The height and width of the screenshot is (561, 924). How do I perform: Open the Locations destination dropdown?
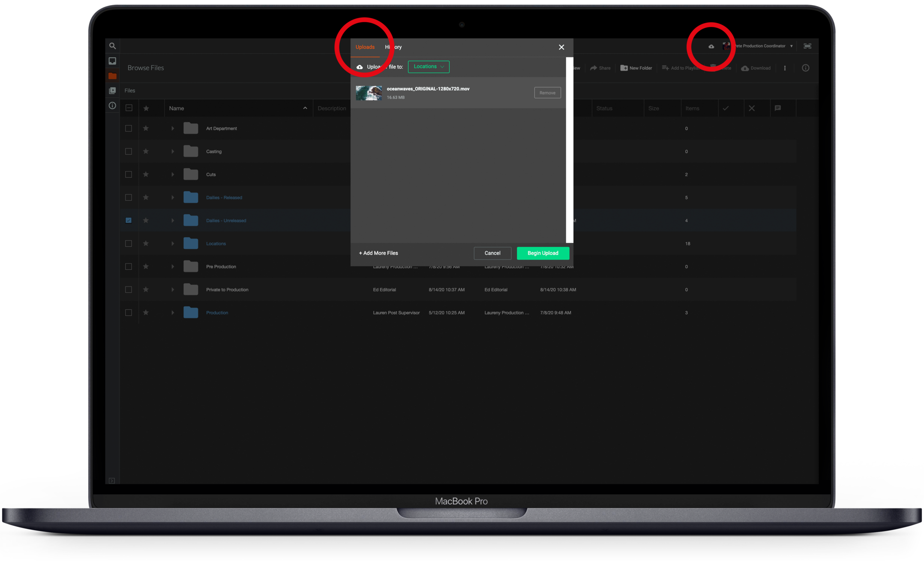pos(429,67)
